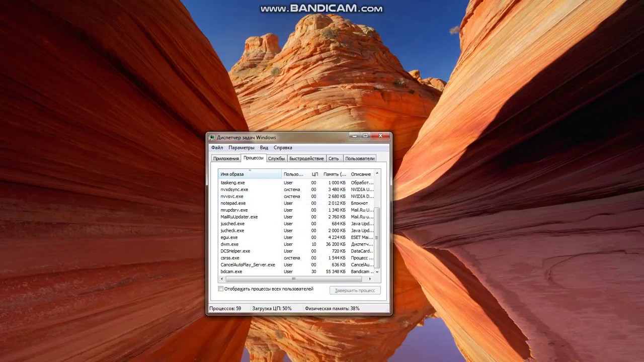Click the Task Manager title bar icon
This screenshot has width=644, height=362.
[x=212, y=137]
